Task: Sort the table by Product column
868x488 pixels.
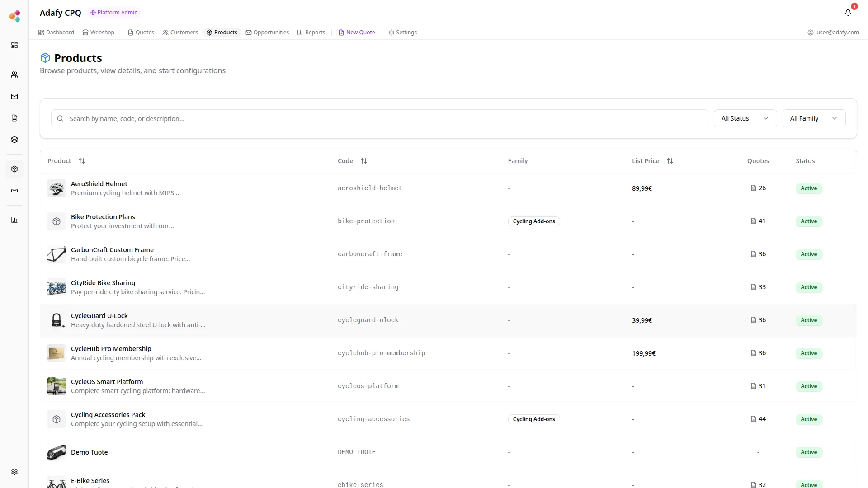Action: click(x=81, y=161)
